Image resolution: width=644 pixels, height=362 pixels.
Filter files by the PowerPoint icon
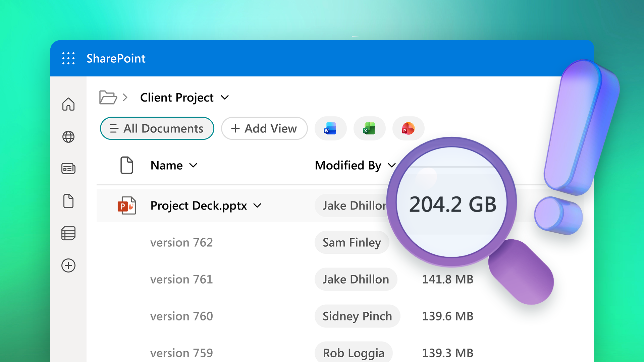click(408, 128)
